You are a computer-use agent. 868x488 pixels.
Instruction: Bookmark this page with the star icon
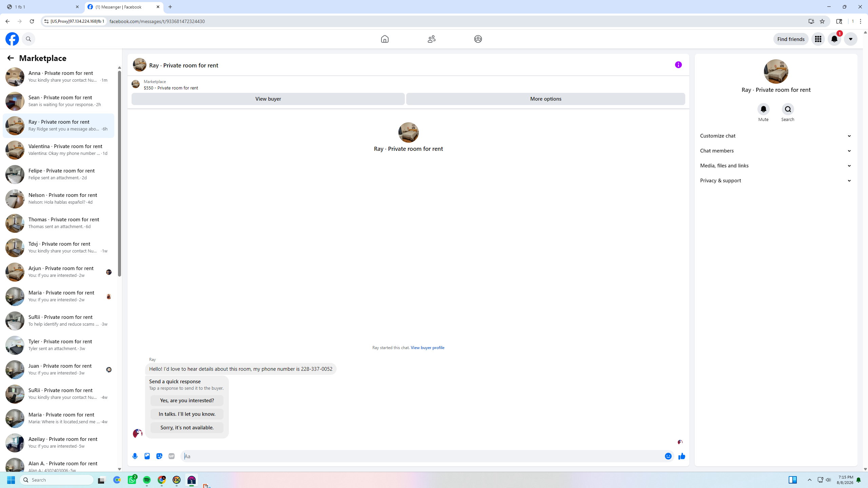pos(822,21)
